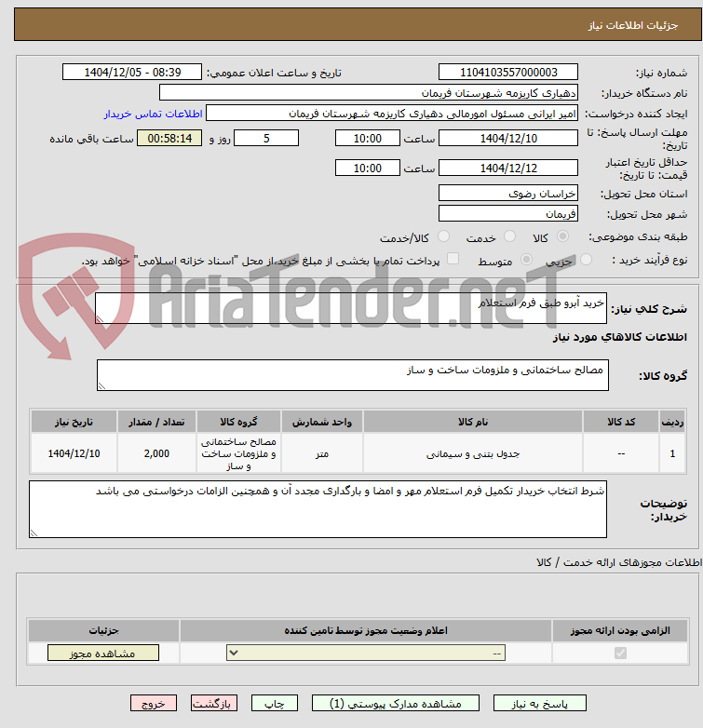This screenshot has height=728, width=703.
Task: Click table date cell 1404/12/10
Action: [x=74, y=453]
